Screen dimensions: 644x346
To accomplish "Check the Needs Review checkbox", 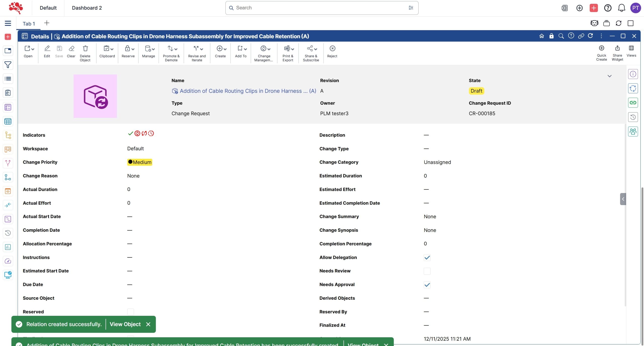I will [x=427, y=271].
